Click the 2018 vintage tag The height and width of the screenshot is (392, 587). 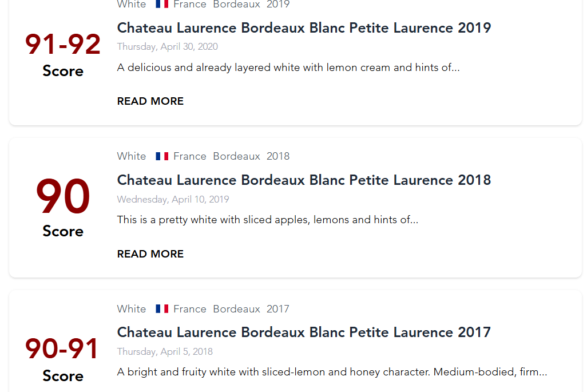pos(278,156)
